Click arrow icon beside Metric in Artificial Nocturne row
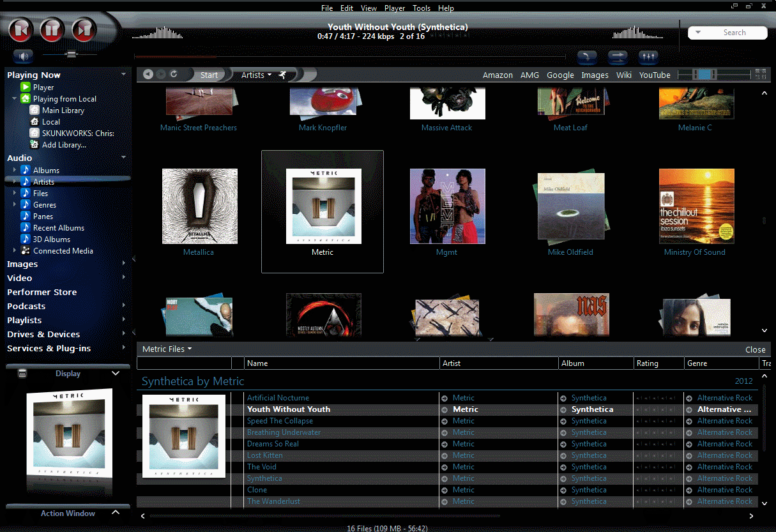Image resolution: width=776 pixels, height=532 pixels. pyautogui.click(x=445, y=398)
